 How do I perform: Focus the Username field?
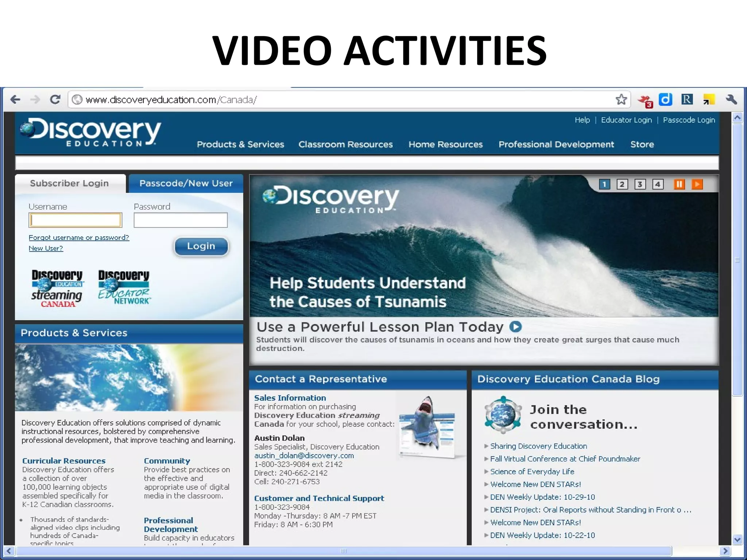(x=76, y=220)
